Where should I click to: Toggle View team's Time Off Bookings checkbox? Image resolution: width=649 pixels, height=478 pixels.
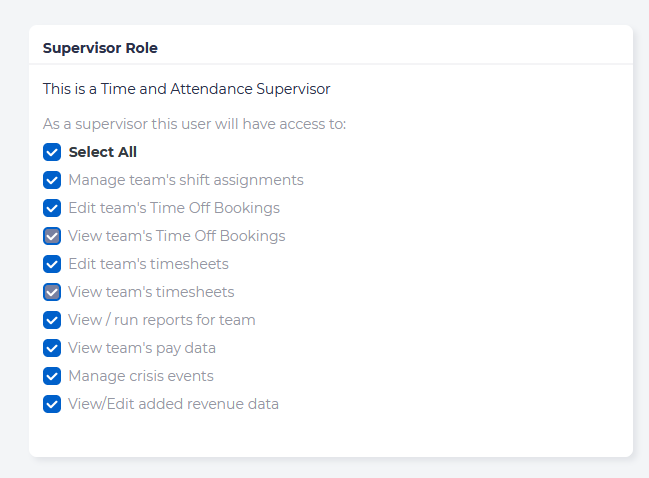point(52,236)
